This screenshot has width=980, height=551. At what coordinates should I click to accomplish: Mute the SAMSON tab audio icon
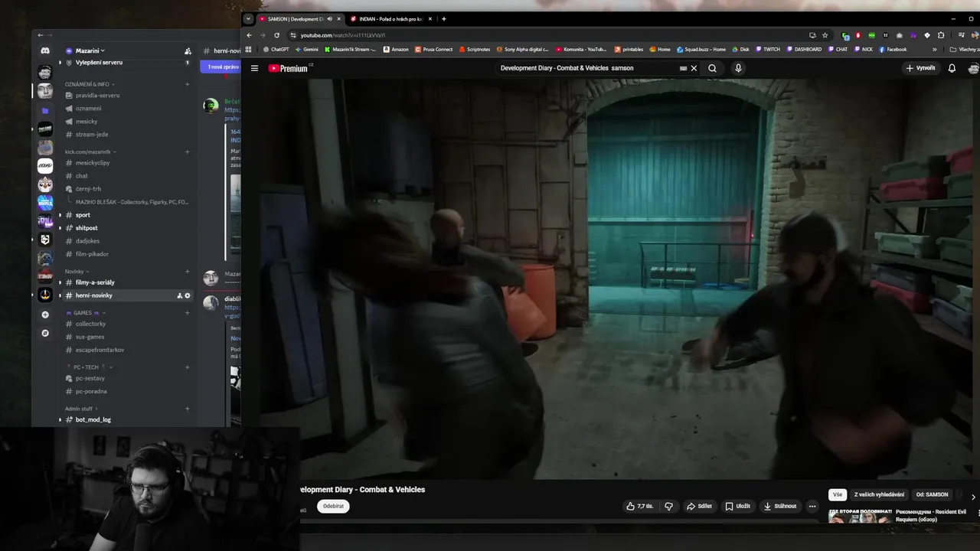tap(329, 18)
